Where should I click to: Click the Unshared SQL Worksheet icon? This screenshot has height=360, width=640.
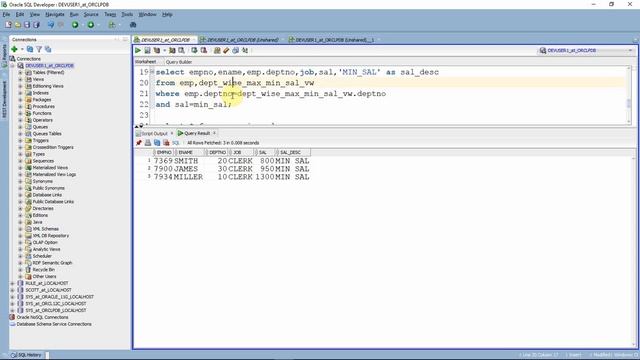click(x=217, y=51)
